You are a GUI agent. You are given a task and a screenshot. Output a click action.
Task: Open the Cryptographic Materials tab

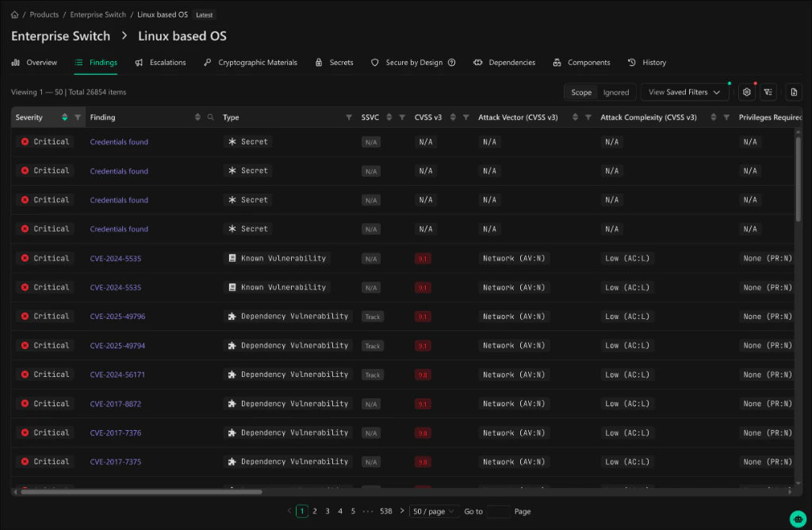(250, 62)
